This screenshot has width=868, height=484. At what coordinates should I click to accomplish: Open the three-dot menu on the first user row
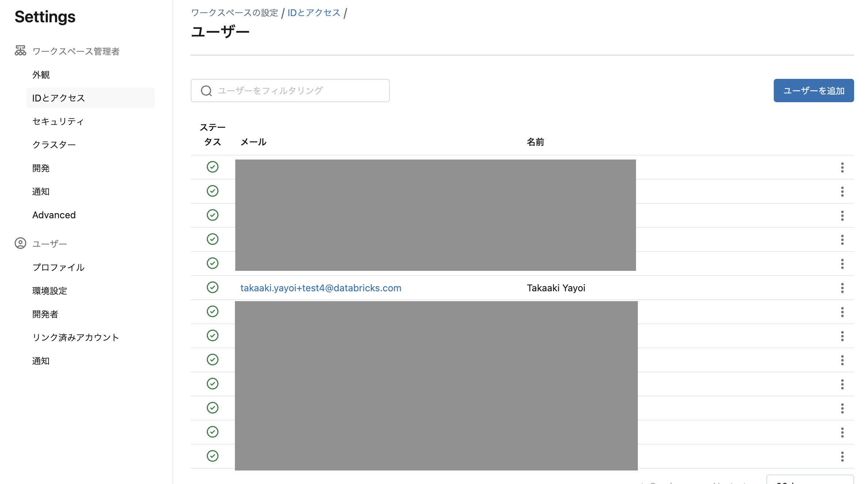842,168
